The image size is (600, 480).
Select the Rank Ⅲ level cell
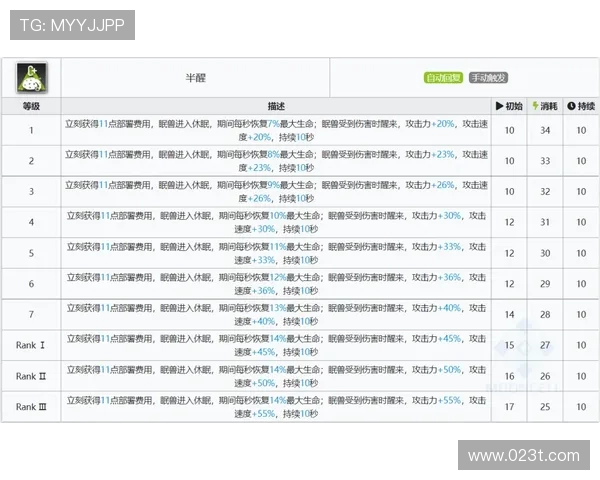(31, 407)
